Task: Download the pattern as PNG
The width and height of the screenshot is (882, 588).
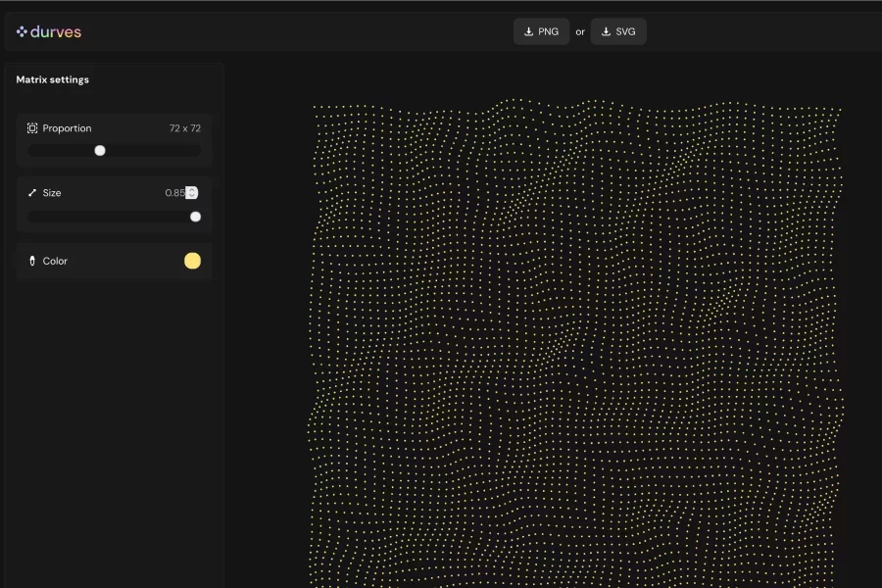Action: pos(541,31)
